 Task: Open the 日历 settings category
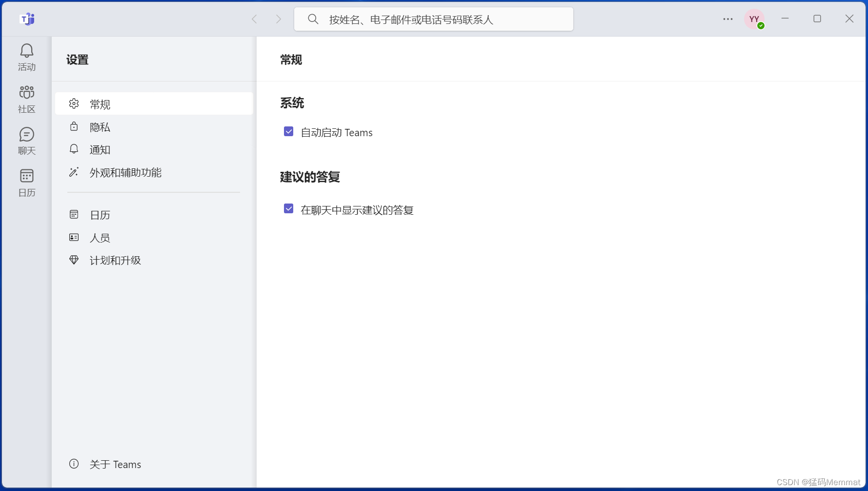[154, 214]
